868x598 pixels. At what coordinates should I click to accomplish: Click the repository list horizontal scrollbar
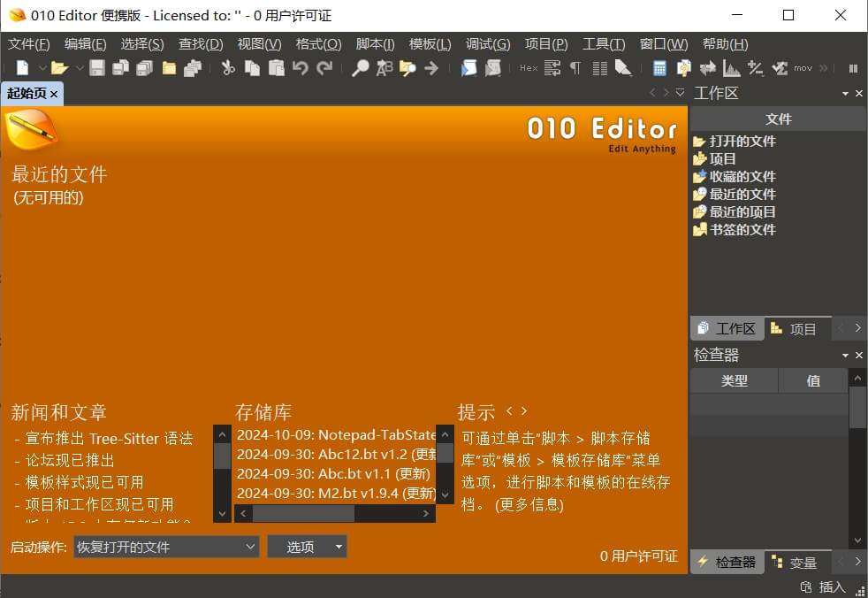tap(334, 514)
